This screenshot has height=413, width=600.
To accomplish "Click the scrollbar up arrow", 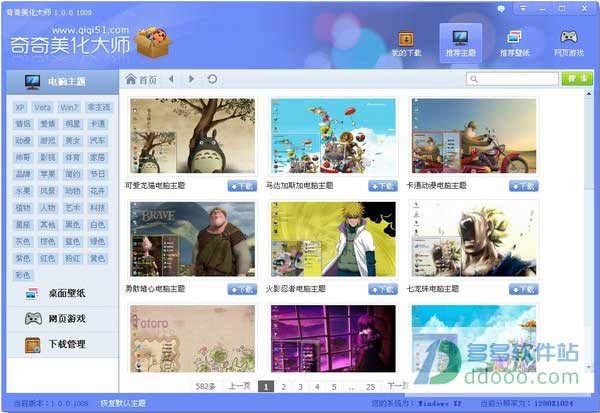I will pos(589,94).
